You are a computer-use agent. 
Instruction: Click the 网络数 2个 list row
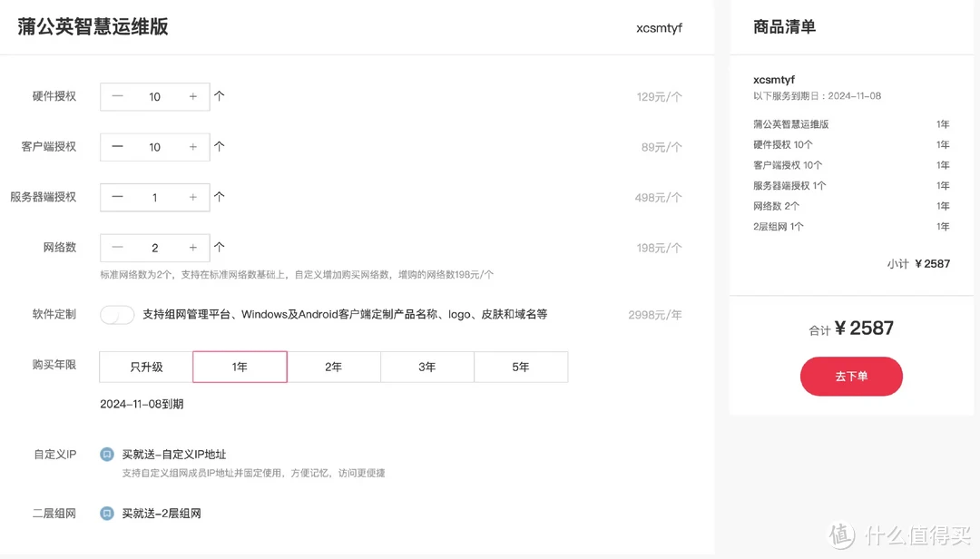(851, 206)
